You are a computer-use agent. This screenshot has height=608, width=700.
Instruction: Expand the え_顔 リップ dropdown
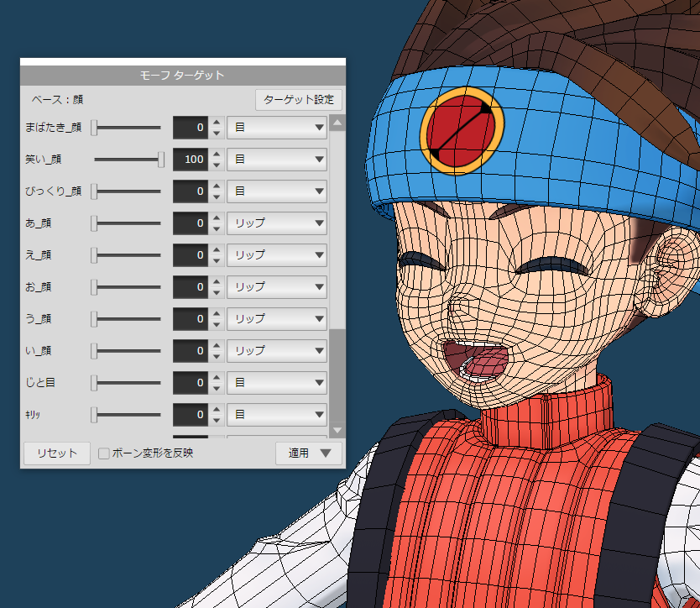click(x=277, y=255)
